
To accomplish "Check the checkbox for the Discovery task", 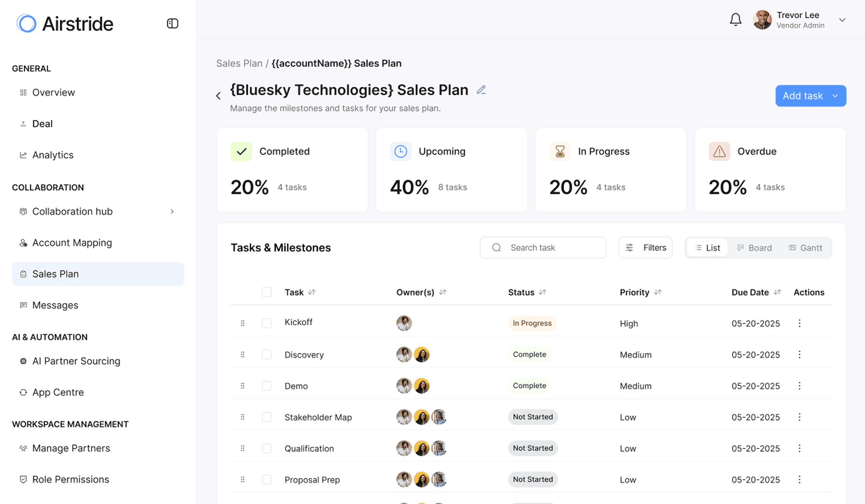I will 267,354.
